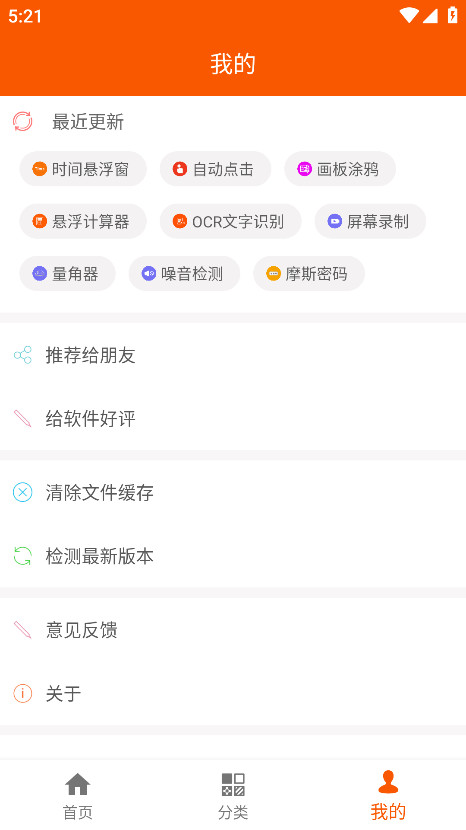Switch to the 首页 home tab
Viewport: 466px width, 830px height.
(78, 796)
